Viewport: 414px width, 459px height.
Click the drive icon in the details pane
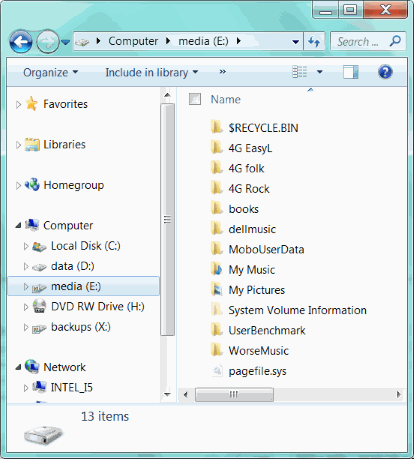pyautogui.click(x=43, y=435)
